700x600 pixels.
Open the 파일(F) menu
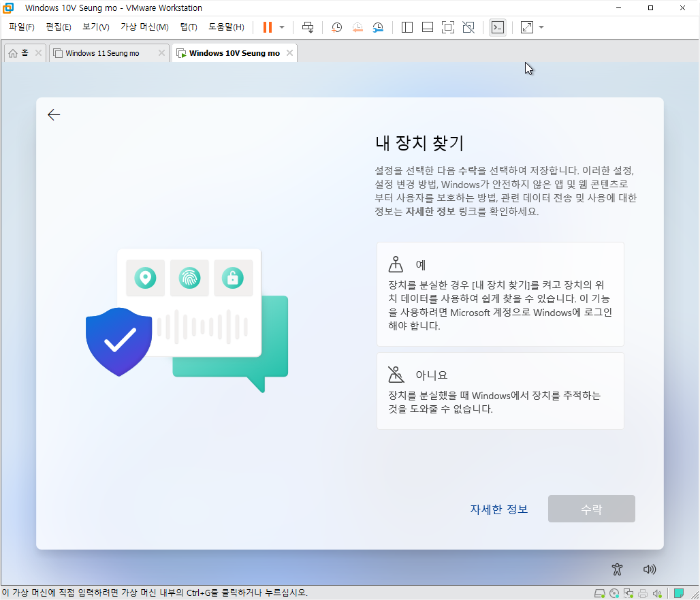pyautogui.click(x=21, y=27)
